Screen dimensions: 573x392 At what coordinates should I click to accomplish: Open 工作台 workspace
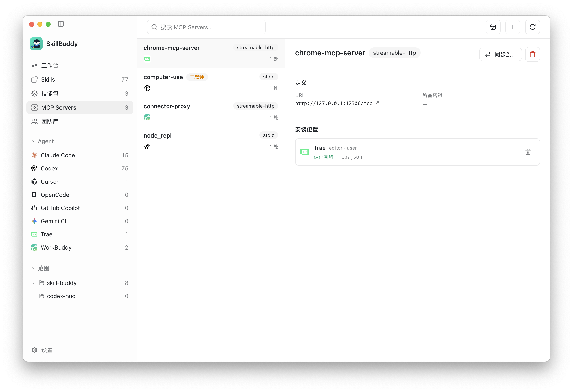(x=80, y=65)
